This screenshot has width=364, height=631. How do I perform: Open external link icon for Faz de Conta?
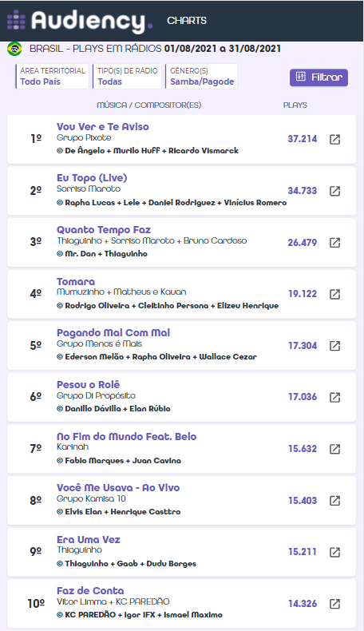click(334, 604)
